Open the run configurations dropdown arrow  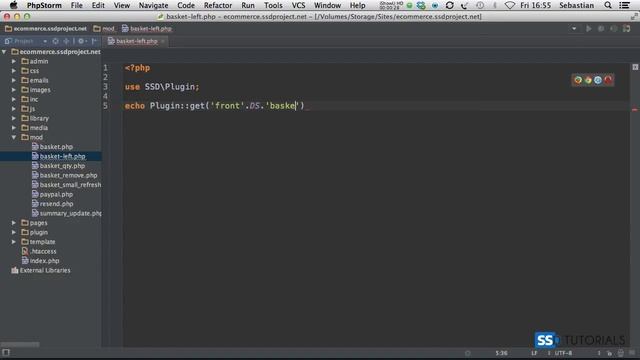pos(574,29)
